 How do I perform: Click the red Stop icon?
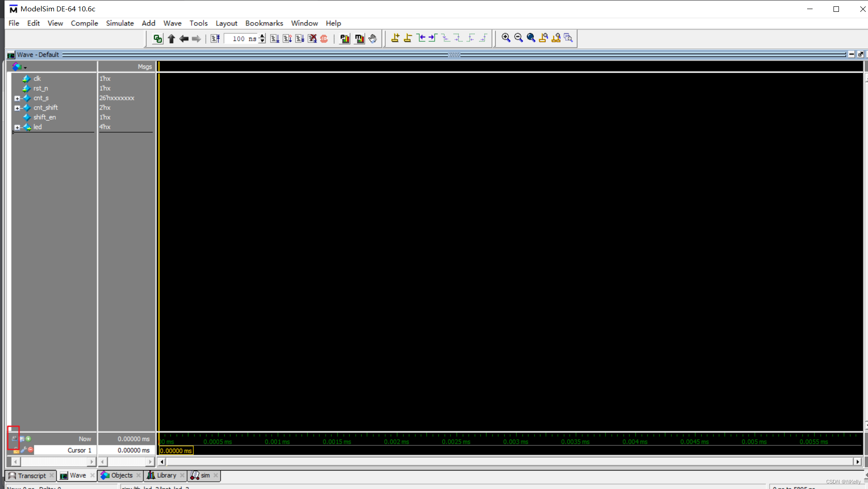(x=324, y=39)
